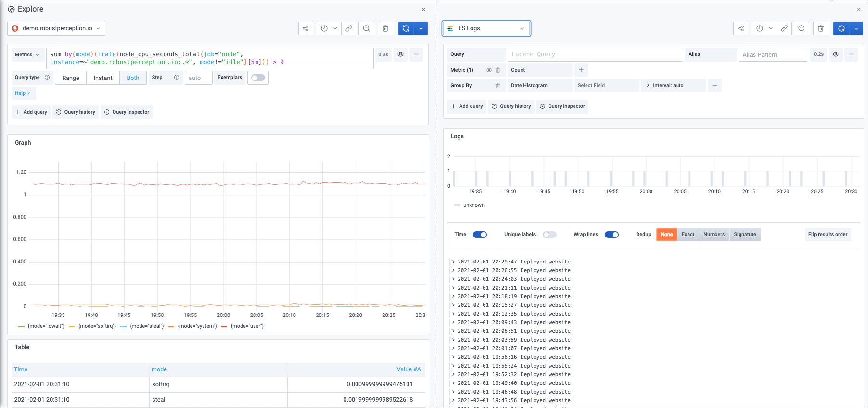Zoom out time range in left pane
This screenshot has width=868, height=408.
click(x=366, y=28)
